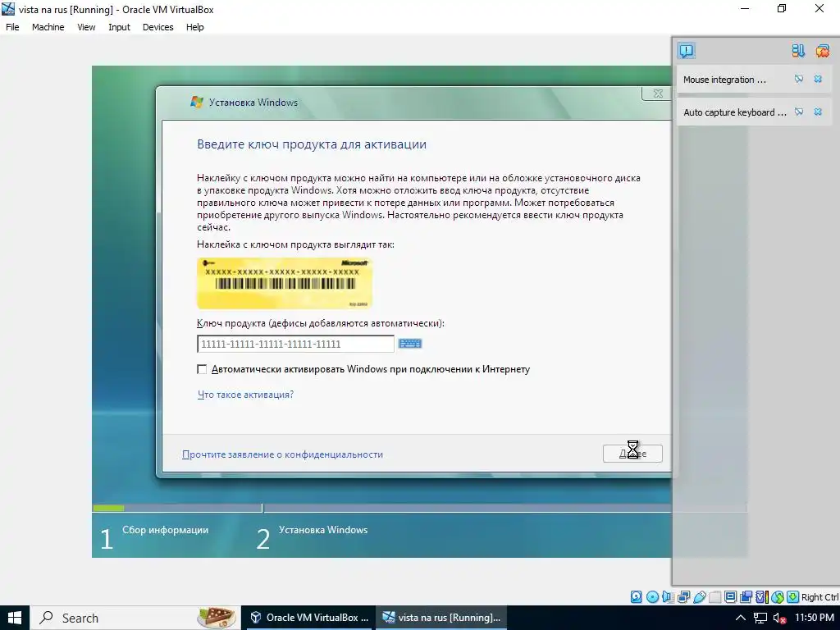The height and width of the screenshot is (630, 840).
Task: Click the CPU virtualization status icon
Action: pyautogui.click(x=762, y=597)
